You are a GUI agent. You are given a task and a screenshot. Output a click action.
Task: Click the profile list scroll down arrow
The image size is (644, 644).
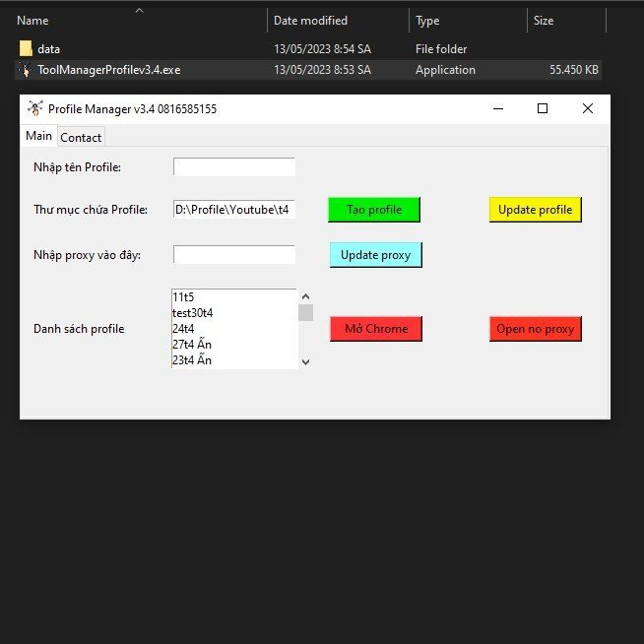(305, 361)
